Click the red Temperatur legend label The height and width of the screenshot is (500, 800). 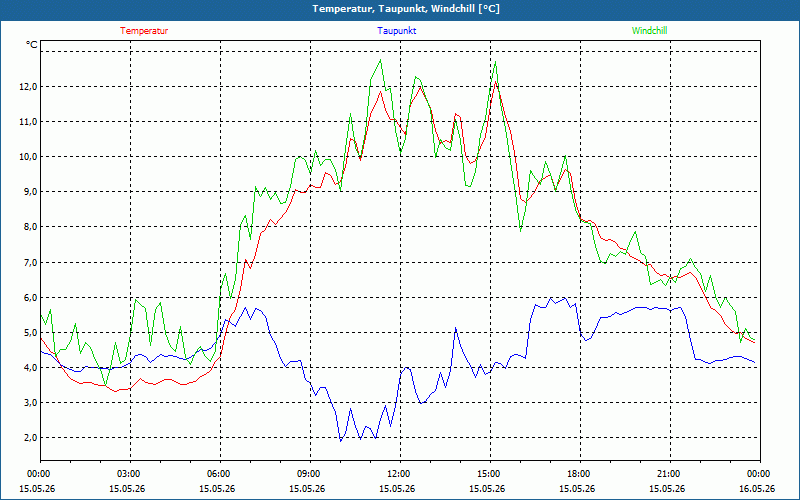click(x=144, y=31)
